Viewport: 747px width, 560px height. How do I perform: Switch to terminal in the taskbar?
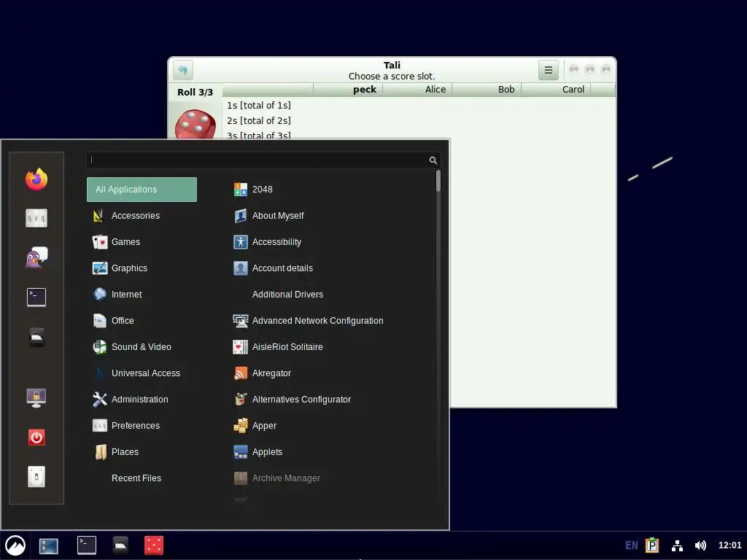coord(87,545)
